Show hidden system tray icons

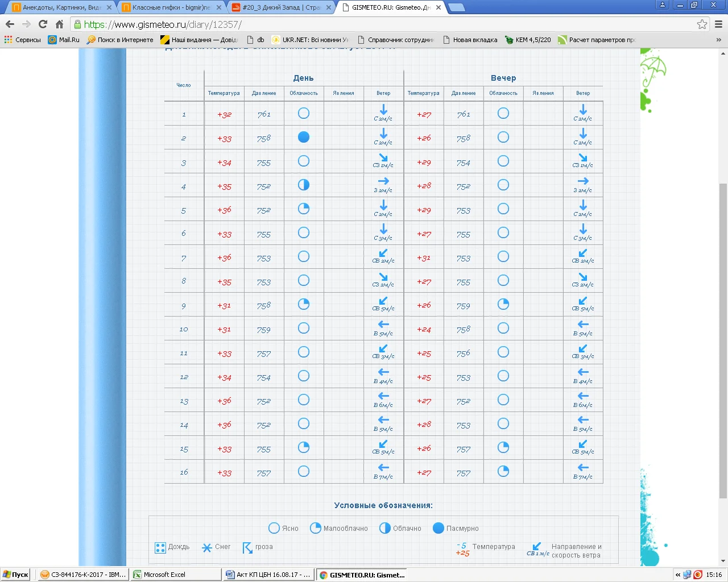pyautogui.click(x=677, y=575)
